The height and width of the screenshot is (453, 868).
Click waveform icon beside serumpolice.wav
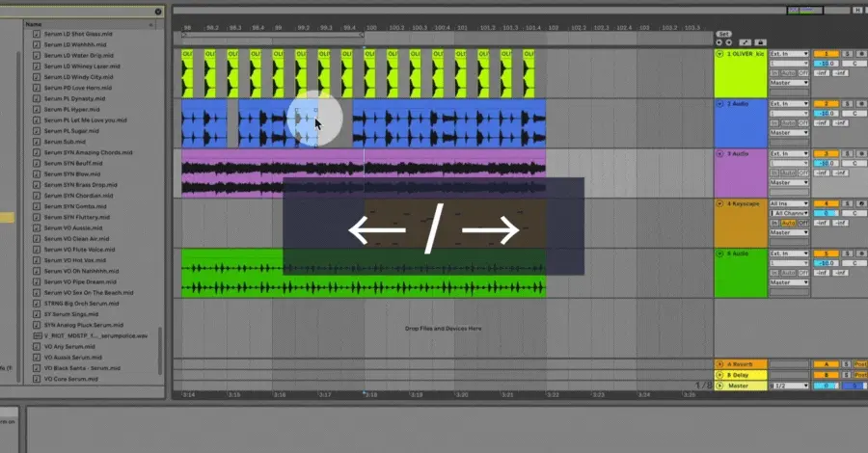coord(37,335)
